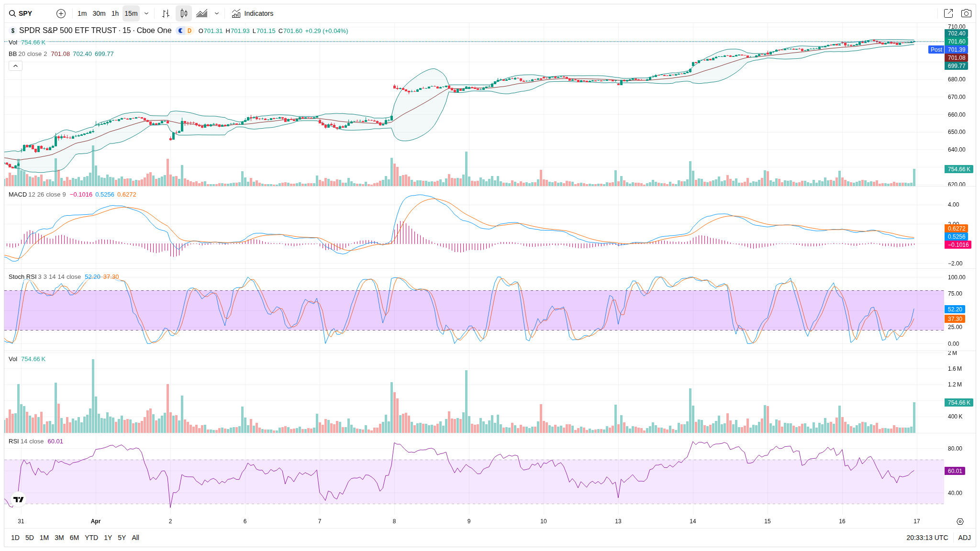Click the D delayed data badge
The image size is (980, 551).
point(189,31)
